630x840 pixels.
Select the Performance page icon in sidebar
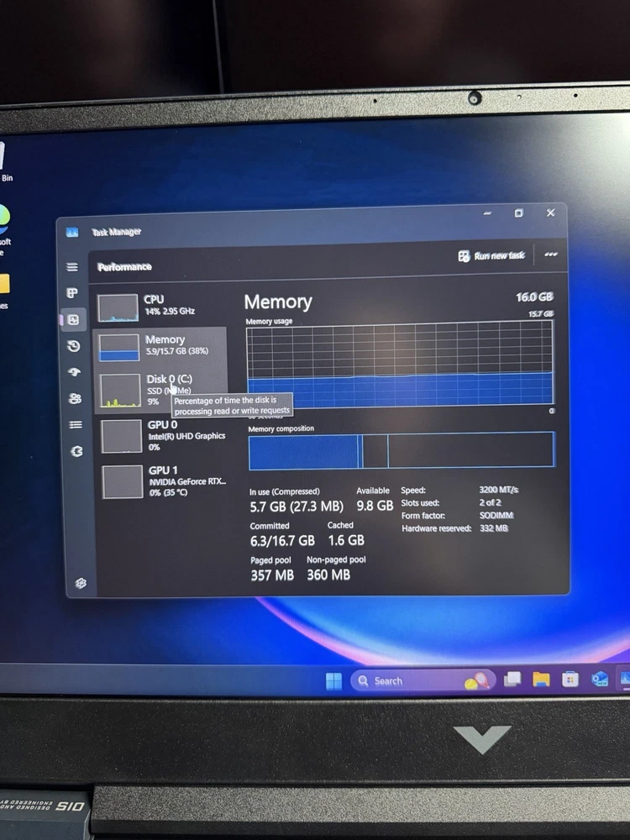[74, 320]
